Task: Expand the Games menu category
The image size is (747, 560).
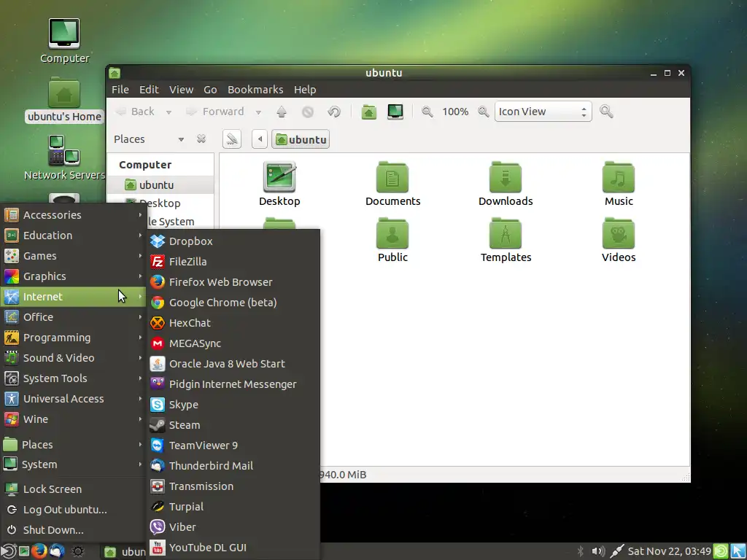Action: point(74,256)
